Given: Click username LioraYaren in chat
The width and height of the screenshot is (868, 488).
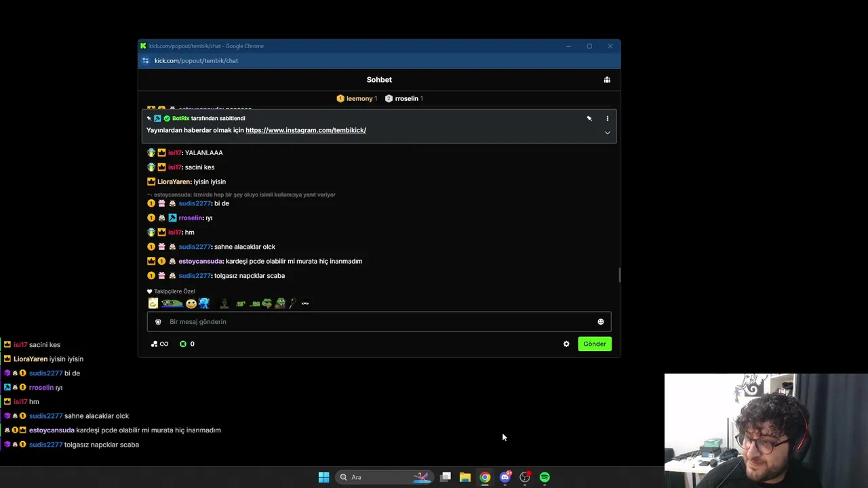Looking at the screenshot, I should [174, 182].
